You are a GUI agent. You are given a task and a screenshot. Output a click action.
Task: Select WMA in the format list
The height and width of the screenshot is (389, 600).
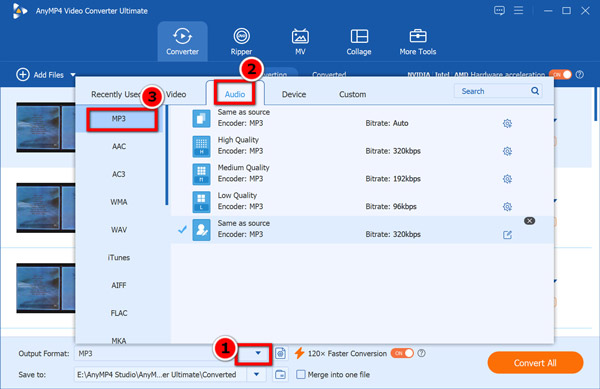pyautogui.click(x=119, y=202)
